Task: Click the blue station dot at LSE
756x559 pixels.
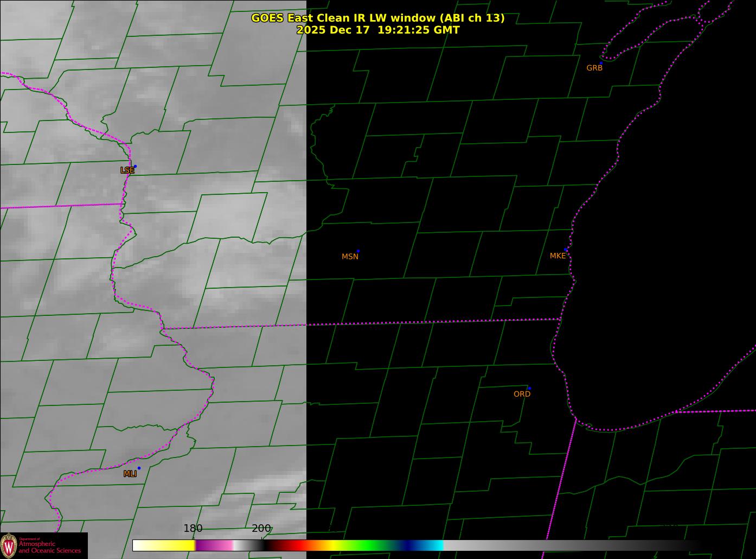Action: [135, 167]
